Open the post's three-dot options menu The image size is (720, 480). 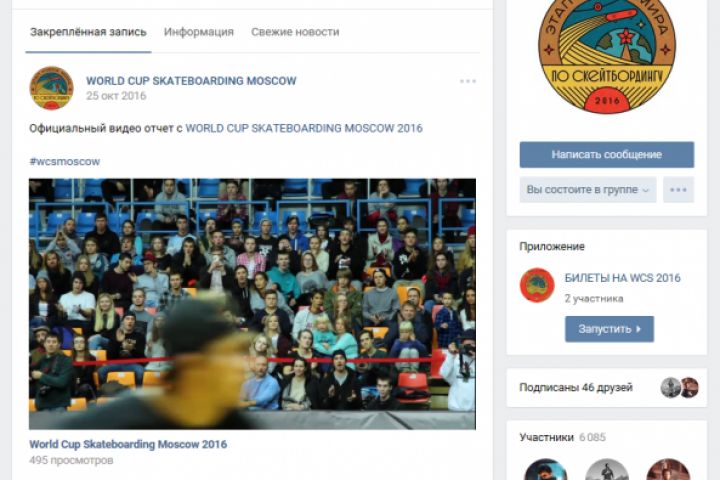pos(467,81)
